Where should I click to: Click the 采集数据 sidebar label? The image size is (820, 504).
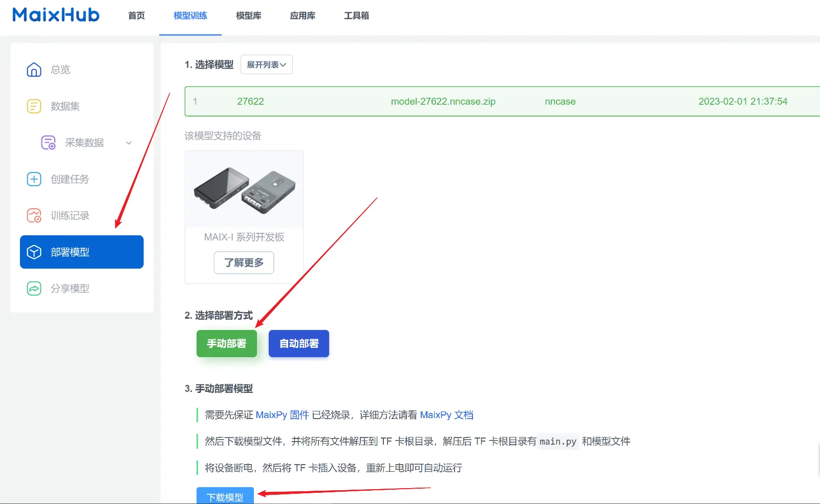[84, 143]
